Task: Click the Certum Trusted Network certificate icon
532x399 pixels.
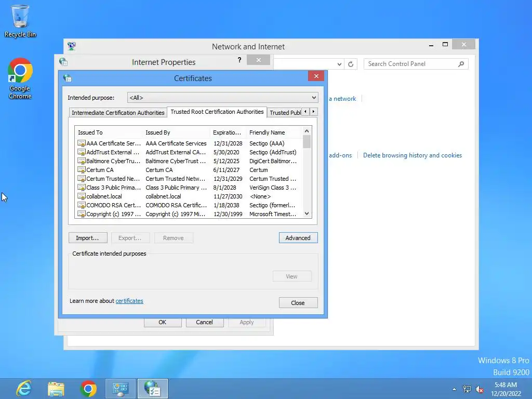Action: click(x=82, y=179)
